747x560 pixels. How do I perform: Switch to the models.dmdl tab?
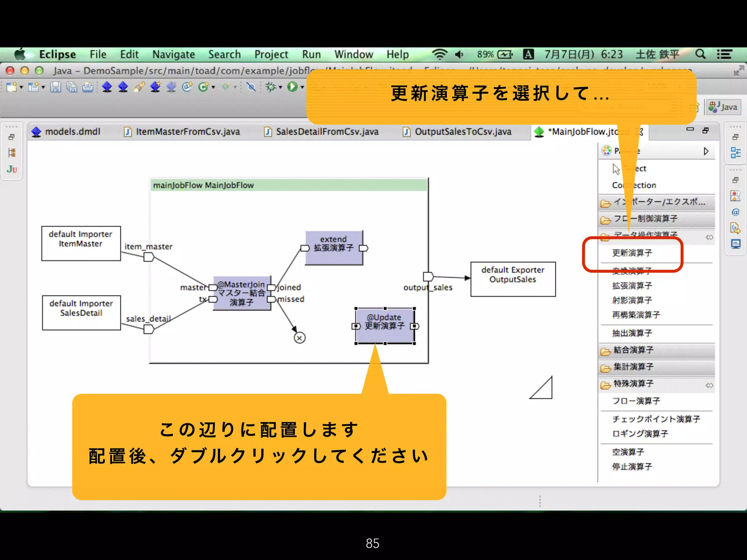point(72,132)
